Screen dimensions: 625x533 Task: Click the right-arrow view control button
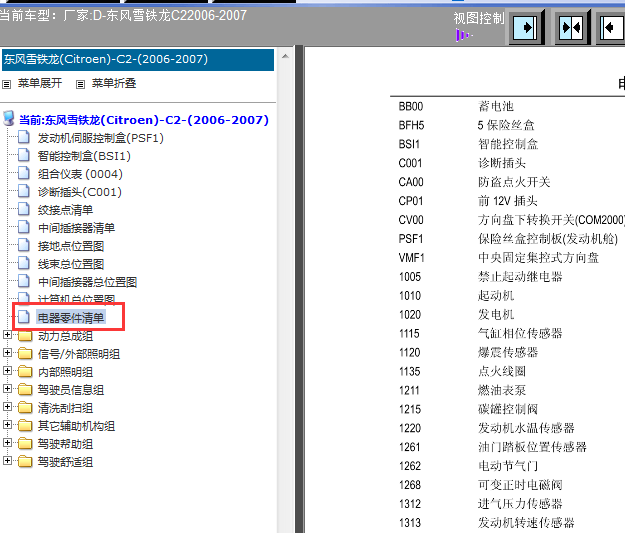(x=526, y=28)
